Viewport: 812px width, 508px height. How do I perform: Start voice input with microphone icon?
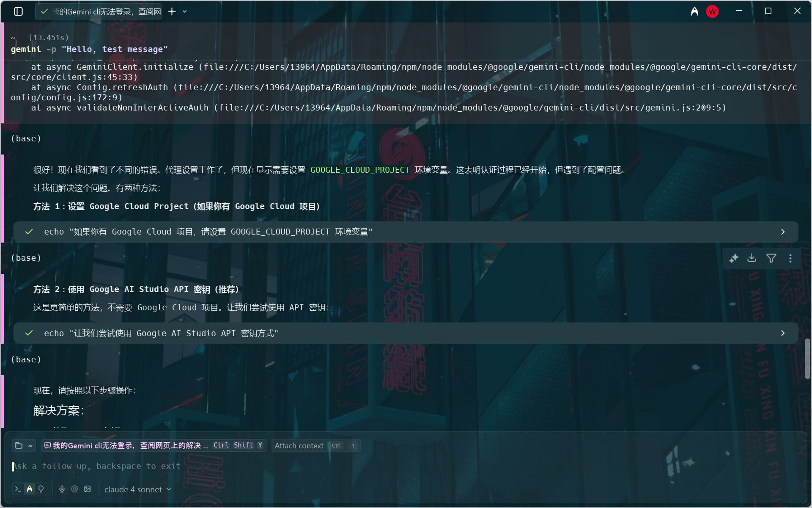[62, 489]
